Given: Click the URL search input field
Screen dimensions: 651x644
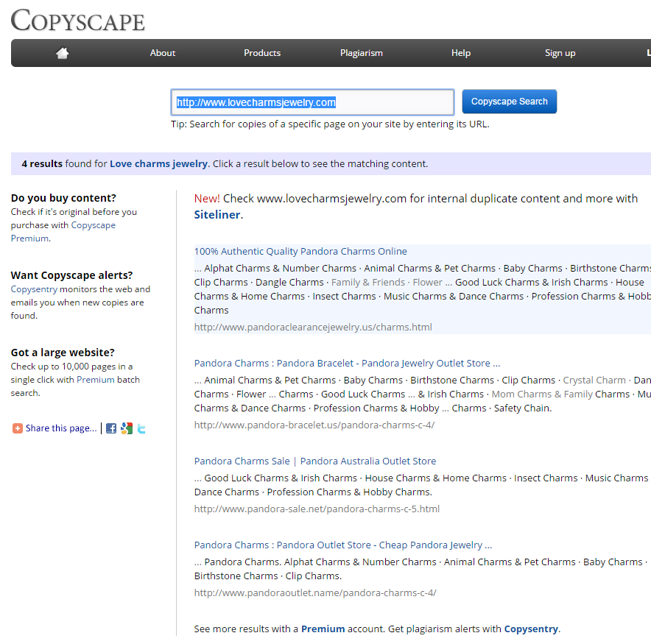Looking at the screenshot, I should [313, 102].
